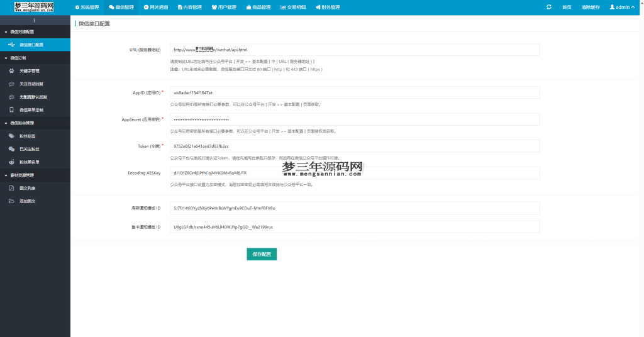
Task: Focus the AppSecret (应用密钥) password field
Action: pos(355,119)
